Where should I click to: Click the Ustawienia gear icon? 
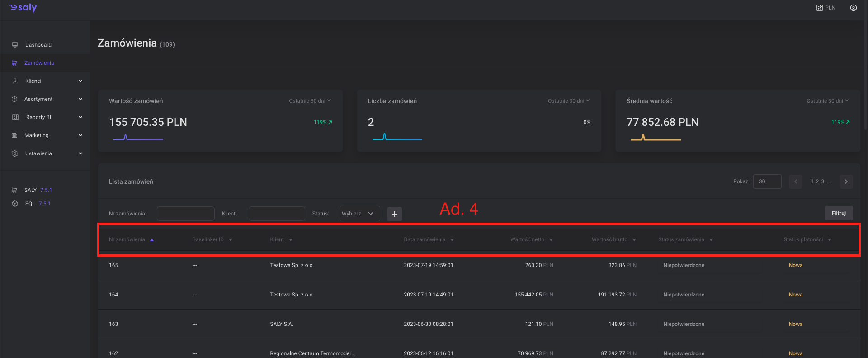click(15, 153)
